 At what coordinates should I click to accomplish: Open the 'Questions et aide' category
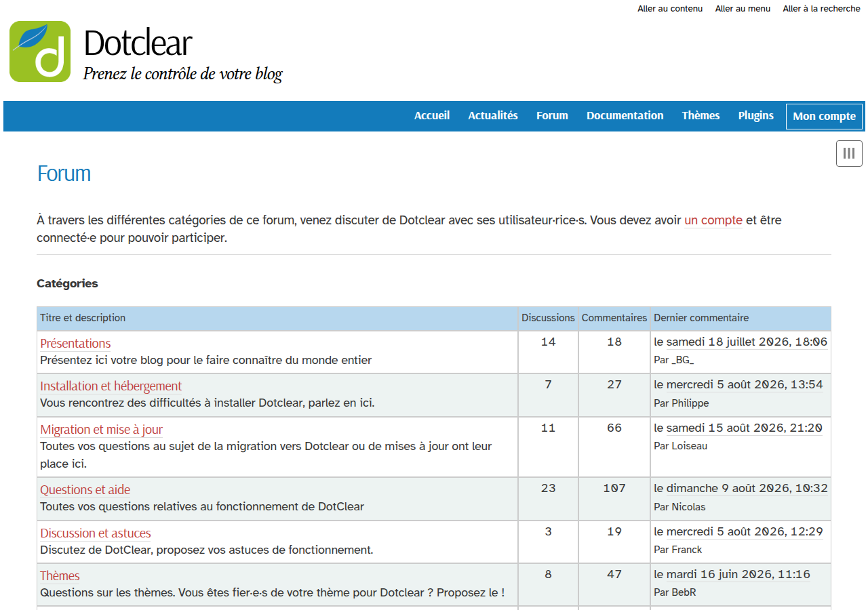(x=85, y=490)
